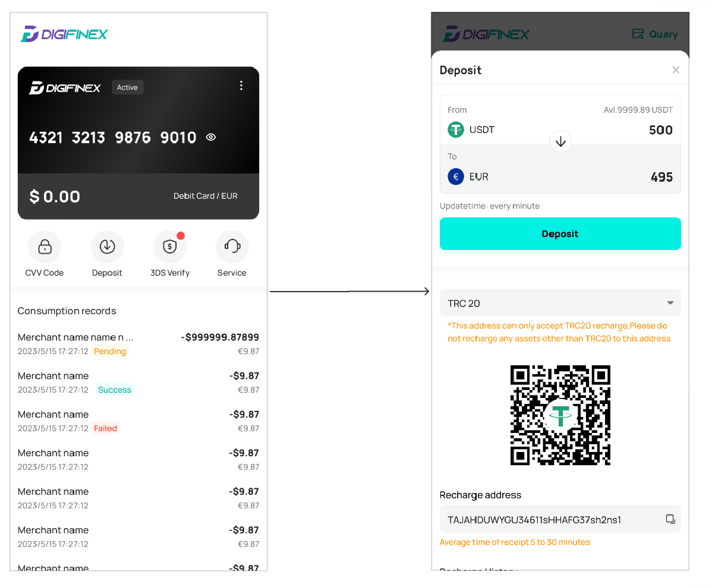Copy the recharge address with the copy icon

(670, 519)
